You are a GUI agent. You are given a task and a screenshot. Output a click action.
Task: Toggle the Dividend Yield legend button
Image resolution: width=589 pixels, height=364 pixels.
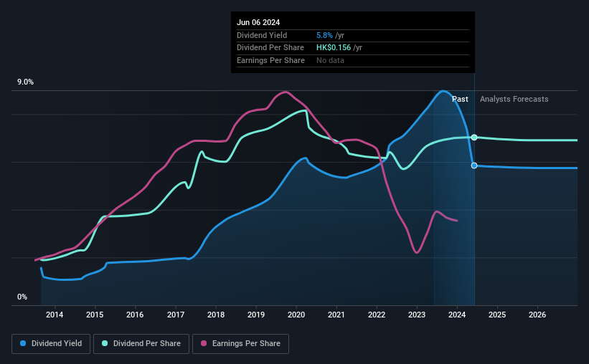(51, 344)
